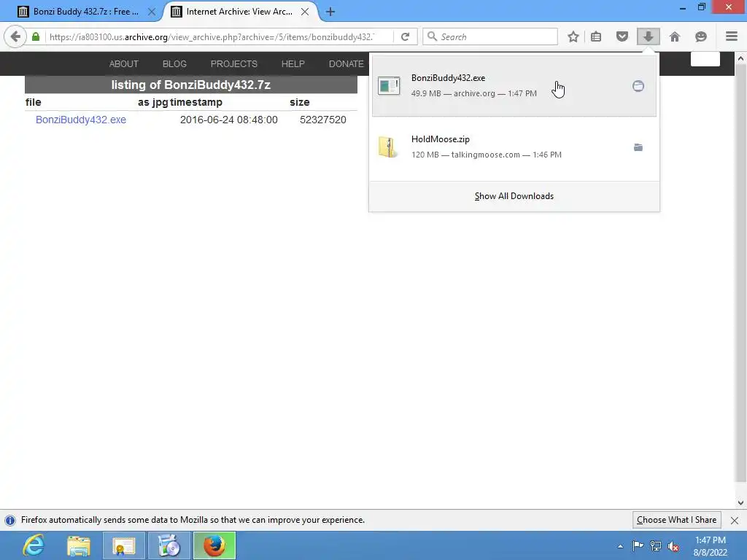Select the Internet Archive View Archive tab

point(240,12)
